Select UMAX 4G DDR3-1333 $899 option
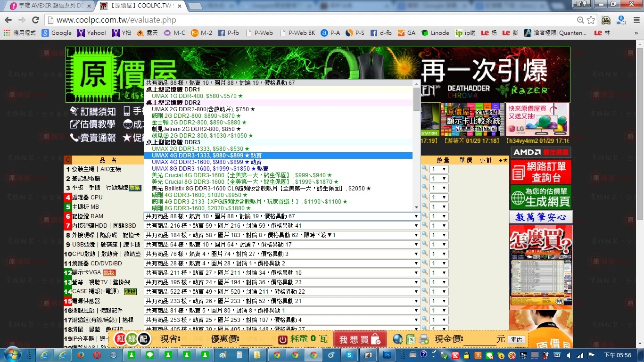 (x=278, y=156)
